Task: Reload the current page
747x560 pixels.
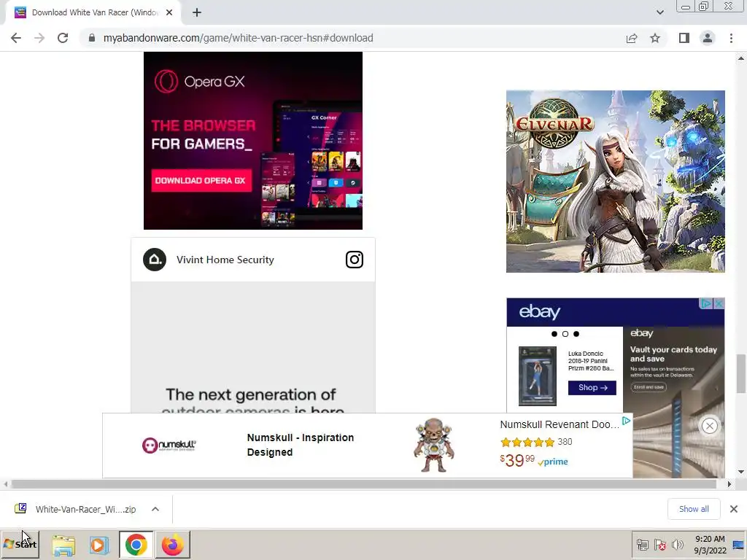Action: coord(63,38)
